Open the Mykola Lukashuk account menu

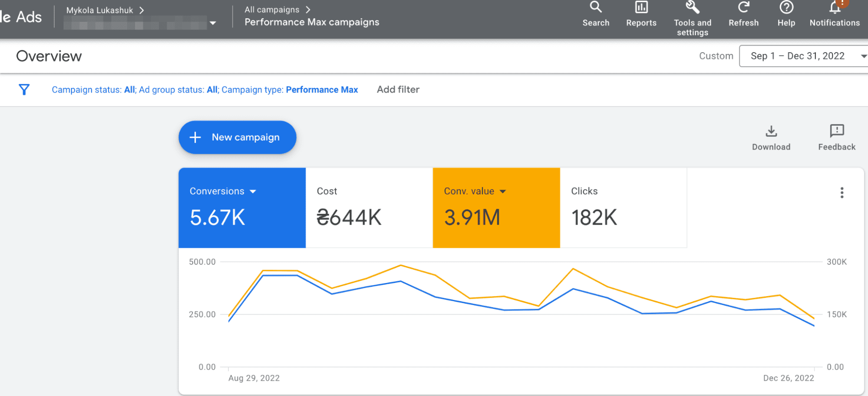[99, 10]
